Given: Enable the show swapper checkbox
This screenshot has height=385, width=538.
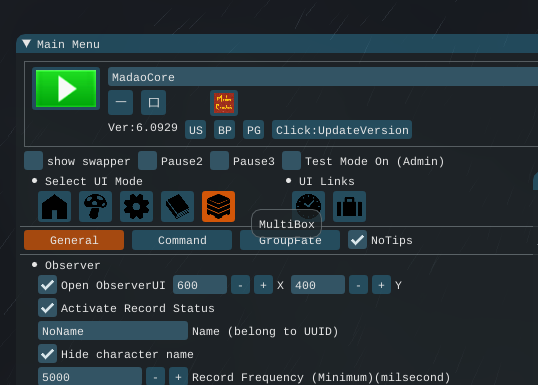Looking at the screenshot, I should pos(34,161).
